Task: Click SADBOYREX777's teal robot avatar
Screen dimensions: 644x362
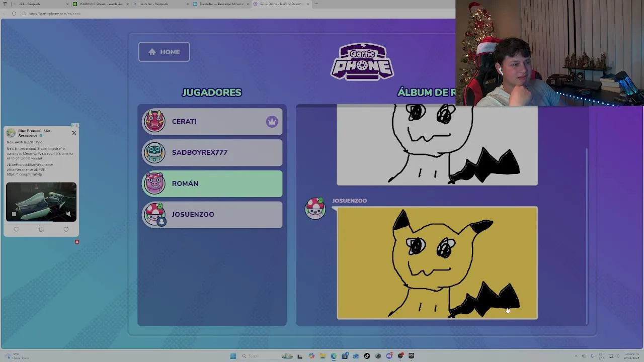Action: pos(154,152)
